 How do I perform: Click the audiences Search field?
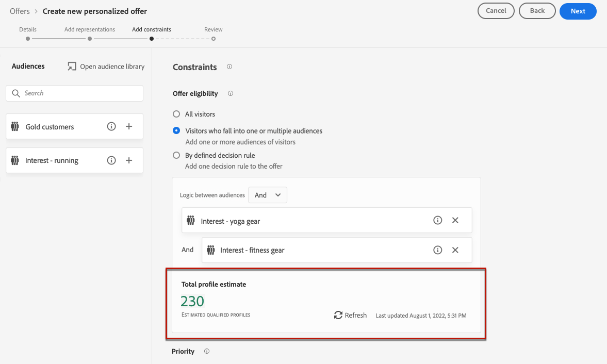[x=75, y=93]
